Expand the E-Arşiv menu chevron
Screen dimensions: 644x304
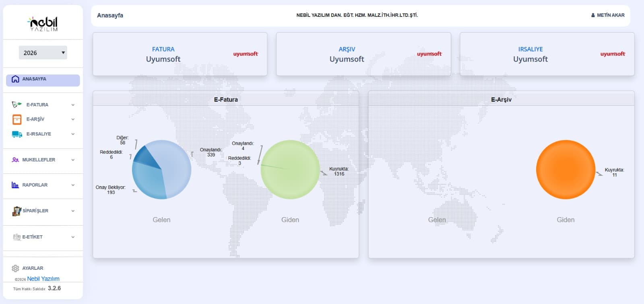click(x=73, y=119)
